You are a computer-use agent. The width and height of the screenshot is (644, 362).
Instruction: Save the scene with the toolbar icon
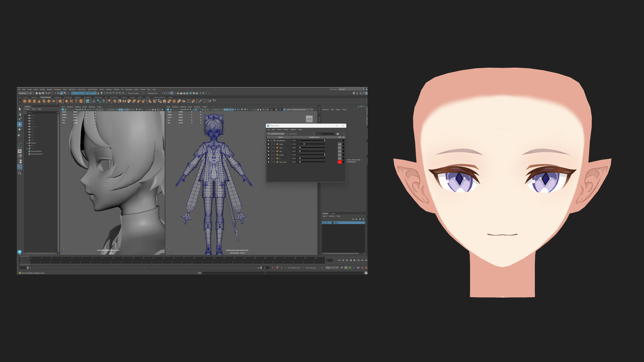tap(43, 93)
